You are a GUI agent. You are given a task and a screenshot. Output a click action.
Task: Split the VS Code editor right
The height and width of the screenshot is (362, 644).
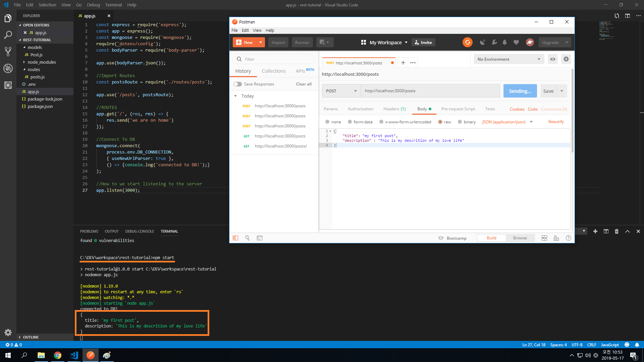coord(628,16)
